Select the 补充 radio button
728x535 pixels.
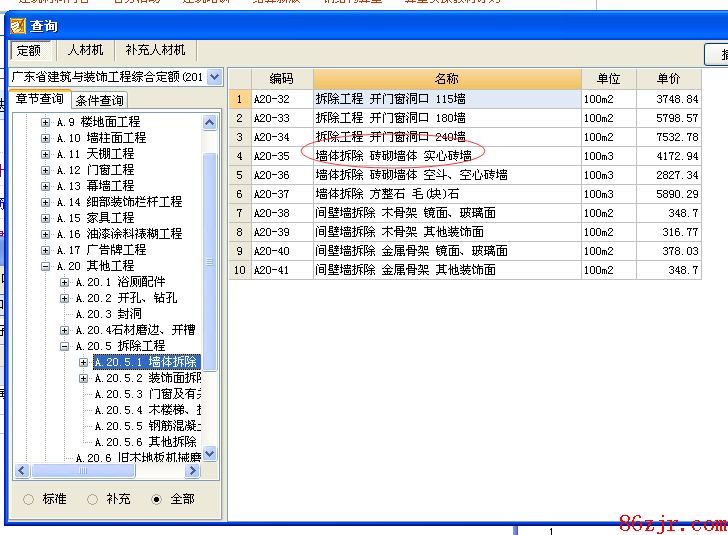click(x=92, y=498)
